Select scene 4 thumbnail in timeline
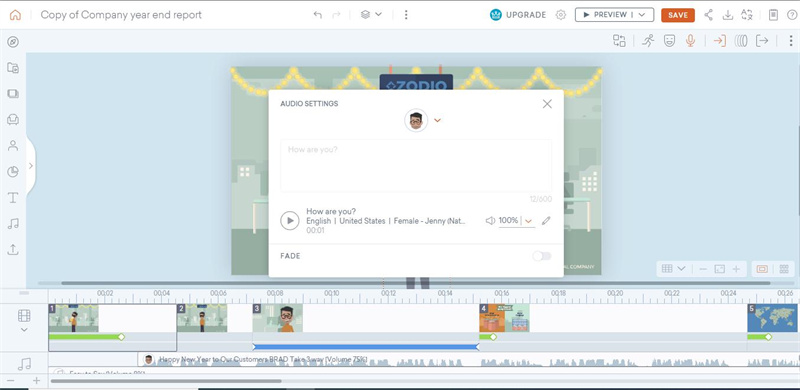 click(504, 318)
